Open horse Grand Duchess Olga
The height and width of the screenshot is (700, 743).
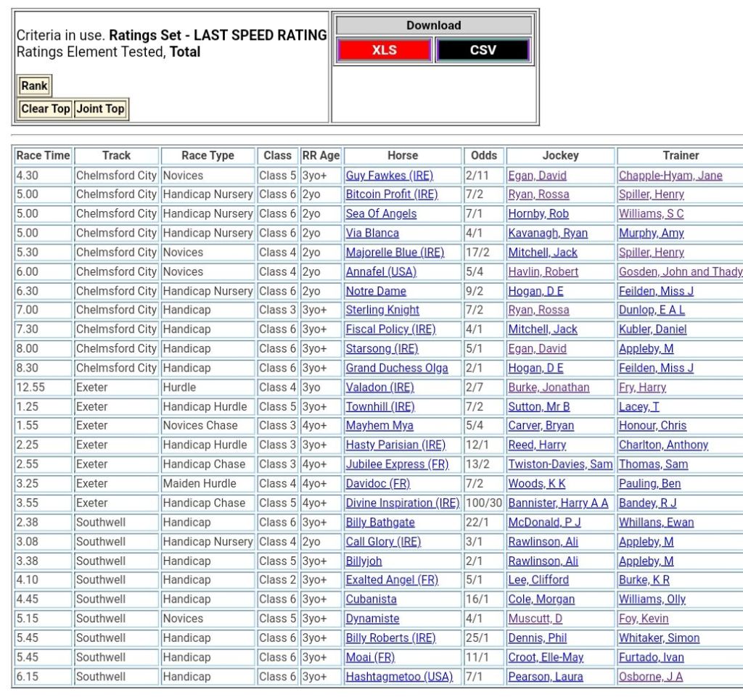pyautogui.click(x=397, y=368)
